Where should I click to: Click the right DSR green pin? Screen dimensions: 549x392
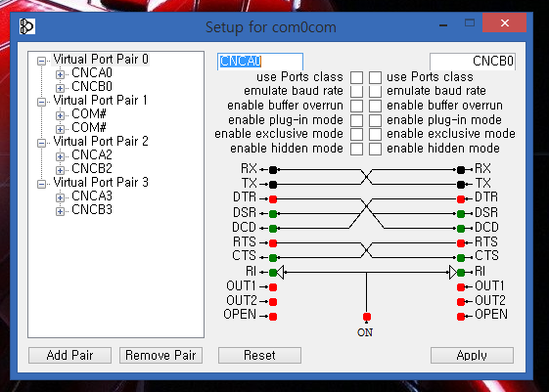461,214
